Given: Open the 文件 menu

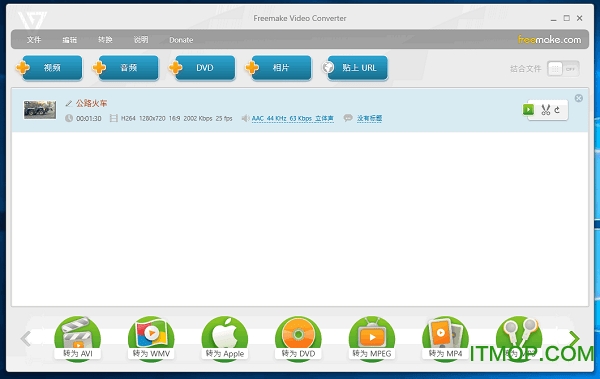Looking at the screenshot, I should point(34,39).
